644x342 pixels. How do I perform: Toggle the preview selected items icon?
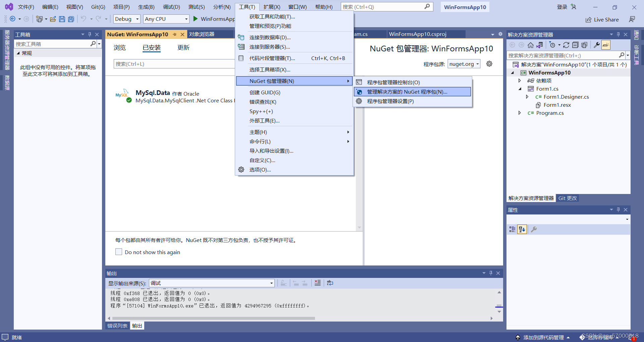click(x=606, y=45)
